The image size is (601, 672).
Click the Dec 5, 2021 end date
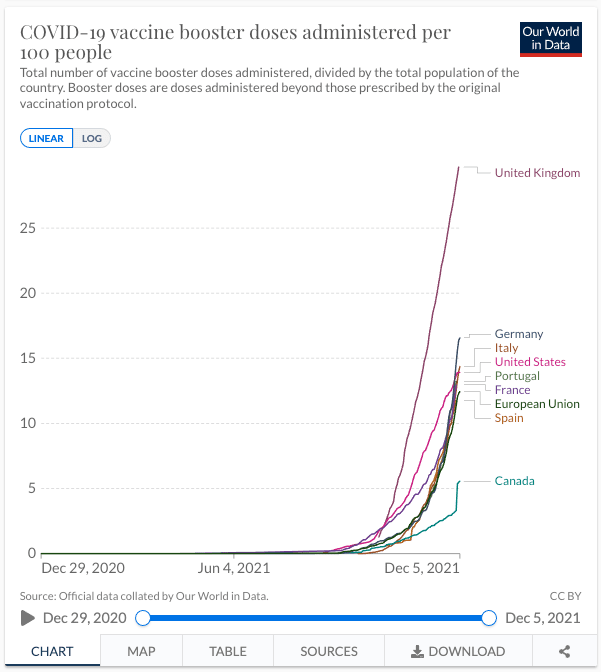(543, 618)
